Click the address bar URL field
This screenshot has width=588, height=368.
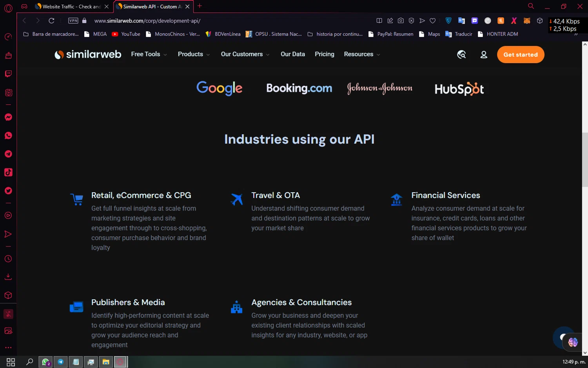pyautogui.click(x=231, y=20)
